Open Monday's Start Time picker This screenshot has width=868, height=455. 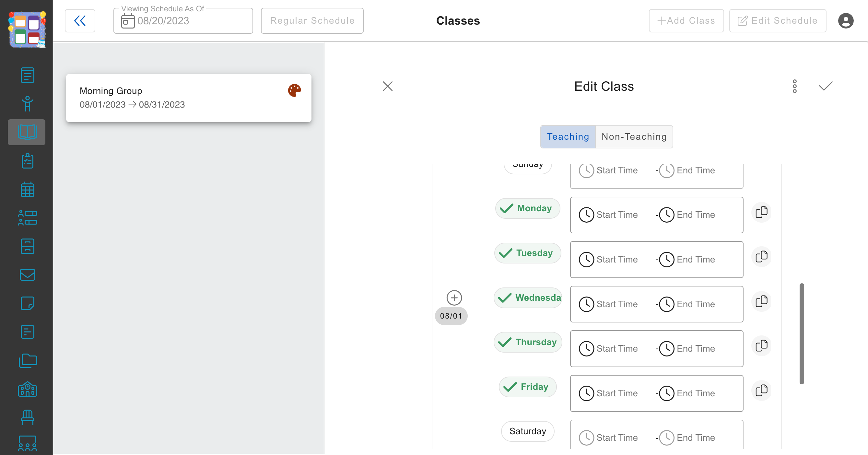coord(609,215)
